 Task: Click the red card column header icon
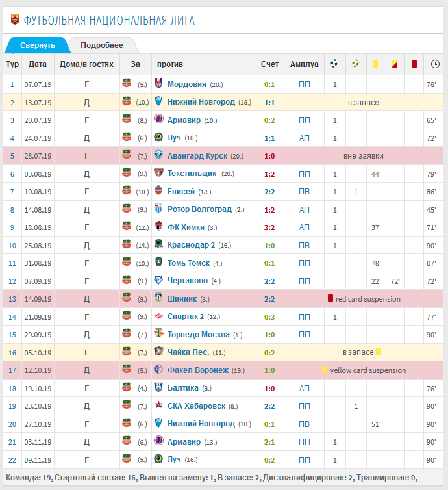click(x=414, y=64)
